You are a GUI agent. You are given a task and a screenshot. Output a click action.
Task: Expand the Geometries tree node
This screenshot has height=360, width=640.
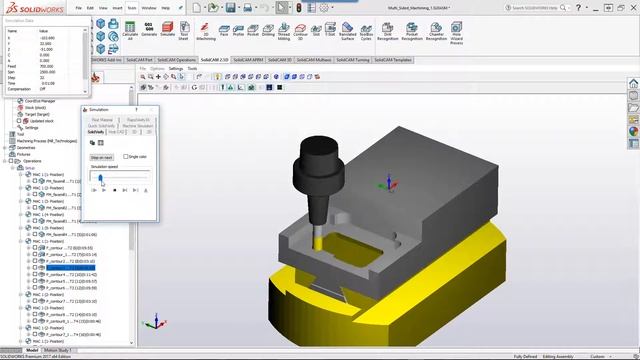5,148
